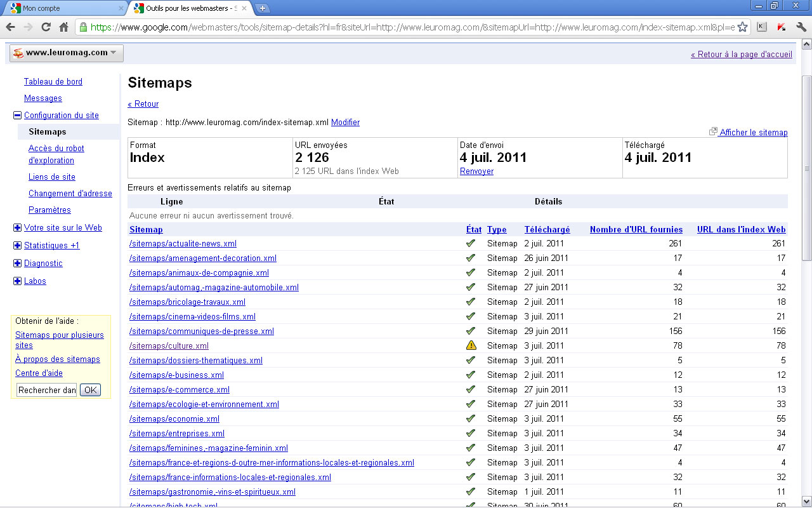Click Renvoyer link to resubmit sitemap
812x508 pixels.
476,171
